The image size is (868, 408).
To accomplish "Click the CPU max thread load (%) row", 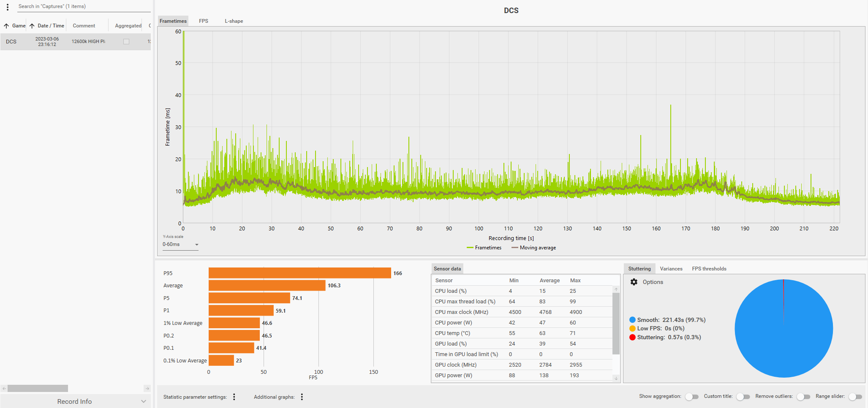I will [522, 302].
